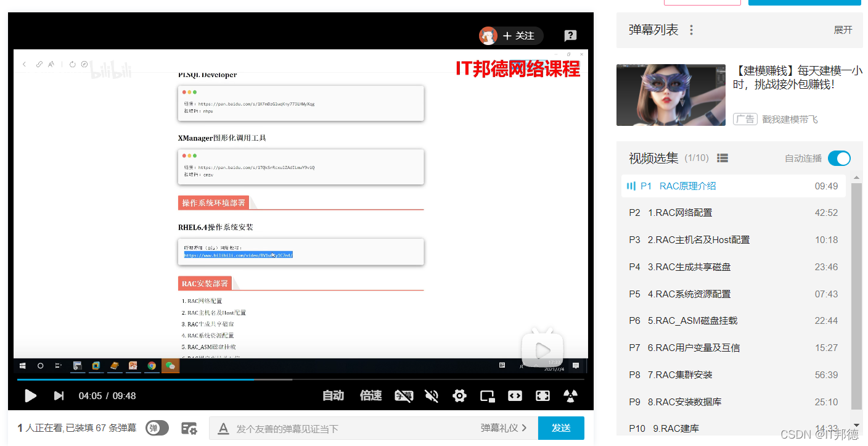Click the 戳我建模带飞 ad caption
The image size is (868, 446).
(790, 119)
